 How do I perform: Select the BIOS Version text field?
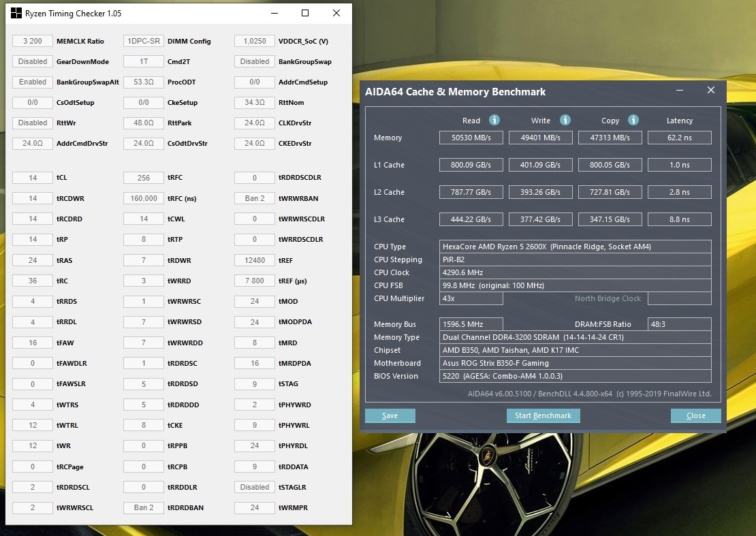click(576, 376)
